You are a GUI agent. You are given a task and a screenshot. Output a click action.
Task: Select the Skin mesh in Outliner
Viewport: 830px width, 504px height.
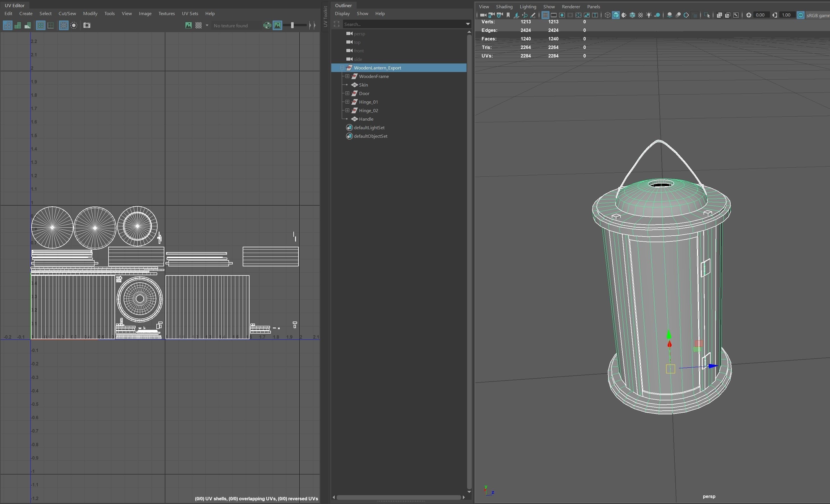[x=363, y=85]
